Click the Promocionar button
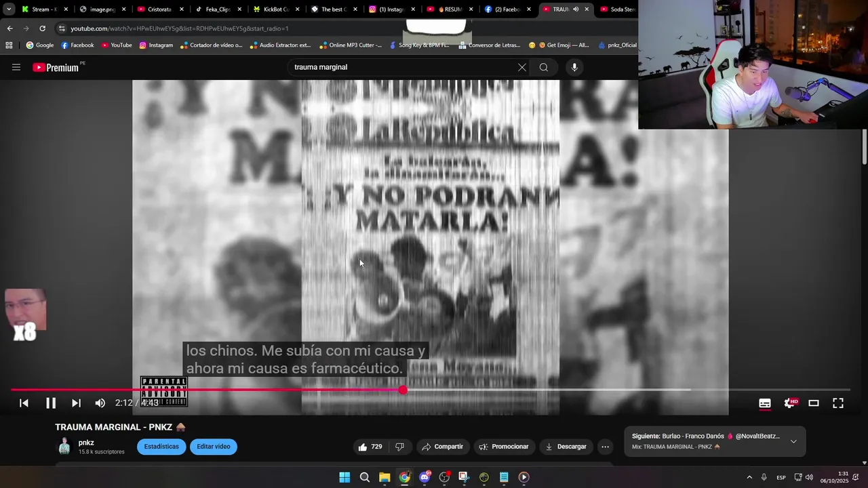The width and height of the screenshot is (868, 488). point(503,447)
